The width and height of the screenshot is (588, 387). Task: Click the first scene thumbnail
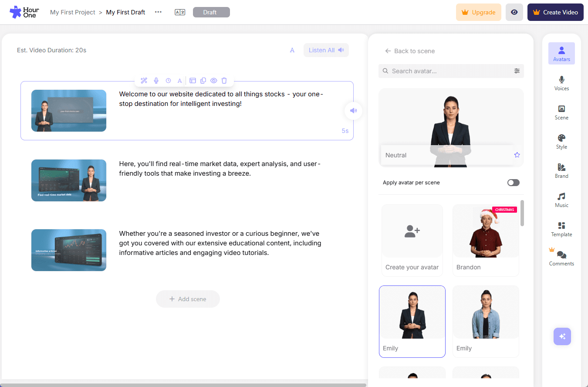pos(69,111)
